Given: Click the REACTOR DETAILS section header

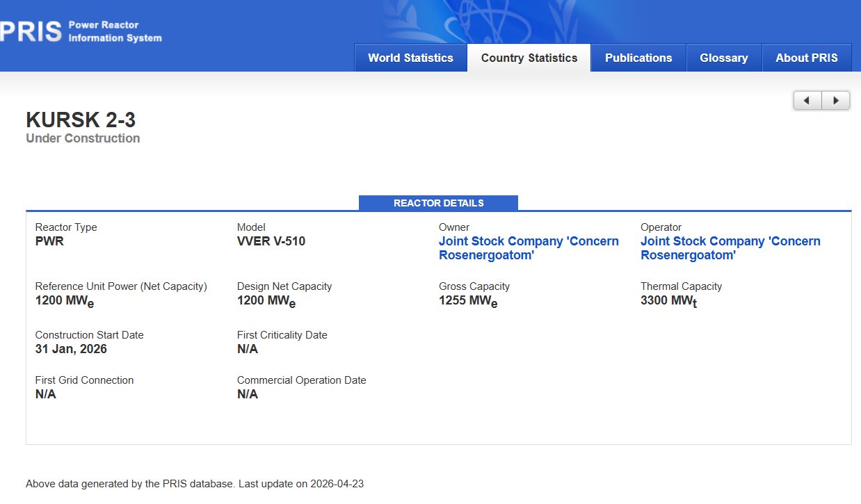Looking at the screenshot, I should click(x=438, y=203).
